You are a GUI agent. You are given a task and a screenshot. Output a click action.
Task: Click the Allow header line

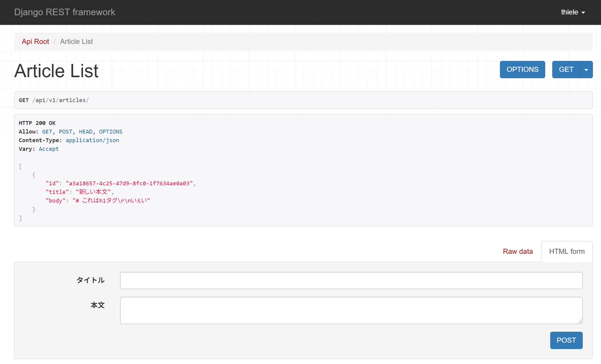click(x=71, y=132)
